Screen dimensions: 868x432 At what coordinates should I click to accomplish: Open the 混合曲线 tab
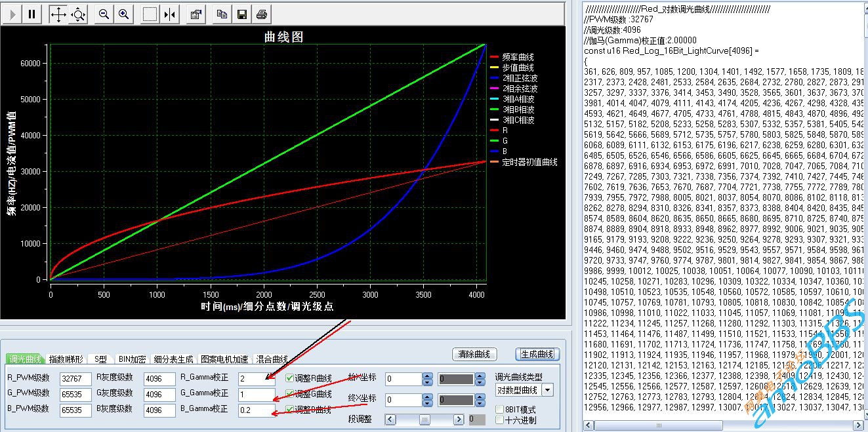coord(272,359)
